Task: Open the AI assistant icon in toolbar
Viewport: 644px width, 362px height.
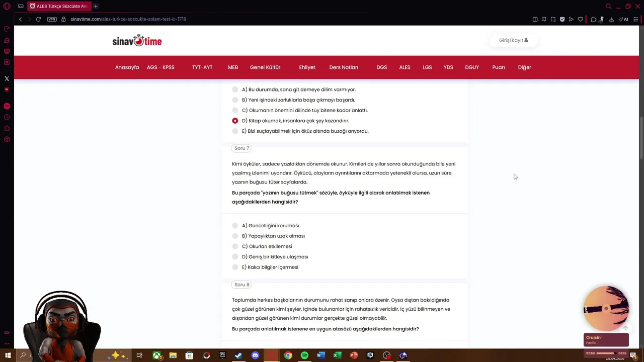Action: pos(624,19)
